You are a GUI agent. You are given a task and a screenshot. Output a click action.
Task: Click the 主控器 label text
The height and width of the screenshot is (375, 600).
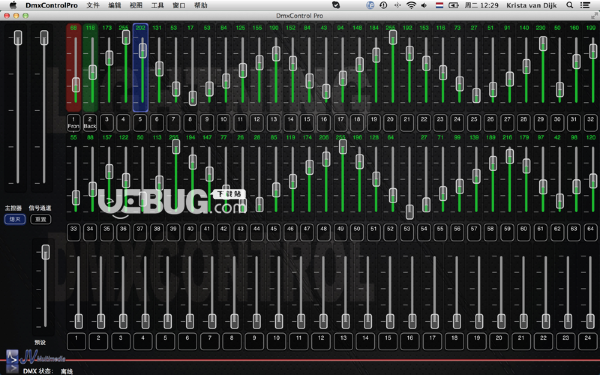point(13,208)
